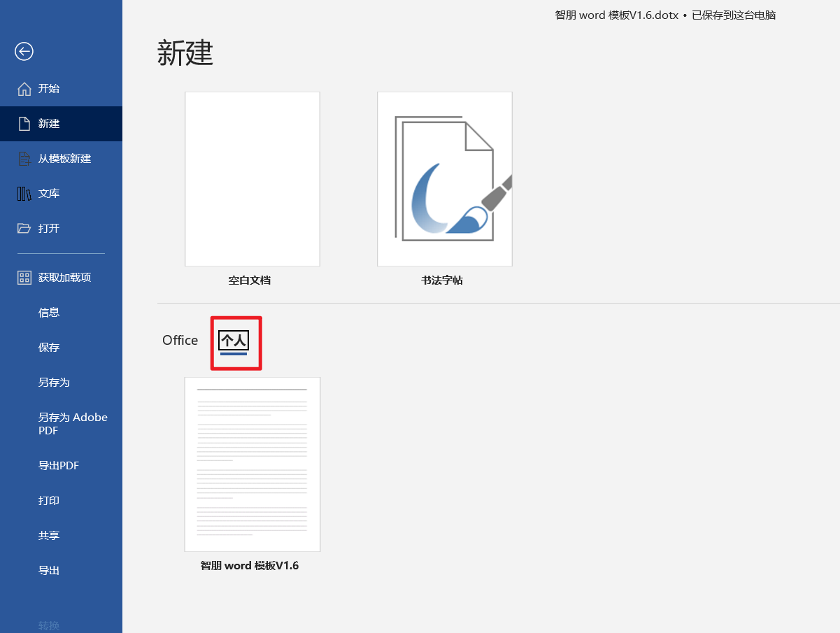Open the 打印 page
The height and width of the screenshot is (633, 840).
49,501
